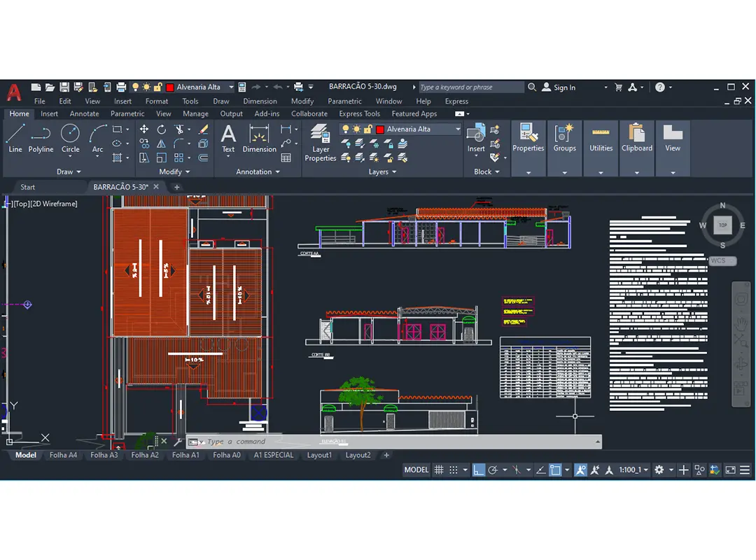The height and width of the screenshot is (560, 756).
Task: Switch to the Annotate ribbon tab
Action: tap(84, 113)
